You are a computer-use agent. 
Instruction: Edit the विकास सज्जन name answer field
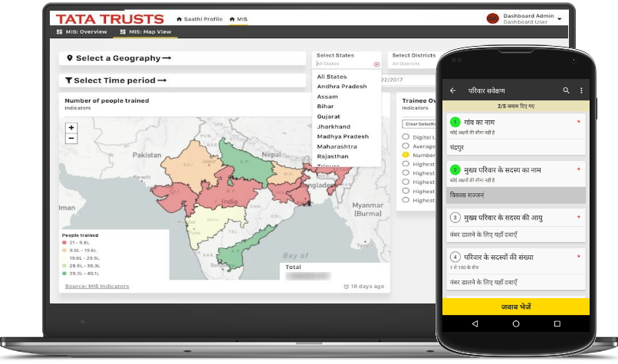515,195
